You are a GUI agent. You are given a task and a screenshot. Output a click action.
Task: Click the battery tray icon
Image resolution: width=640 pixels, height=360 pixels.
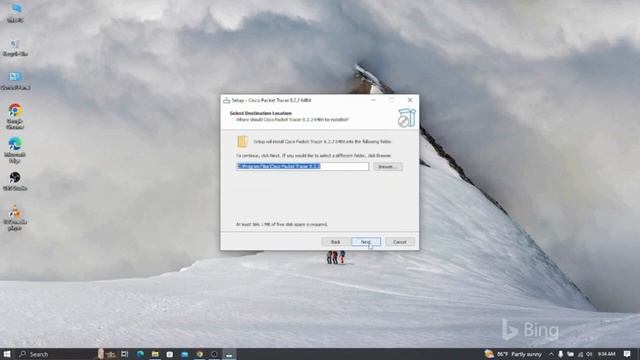(571, 354)
